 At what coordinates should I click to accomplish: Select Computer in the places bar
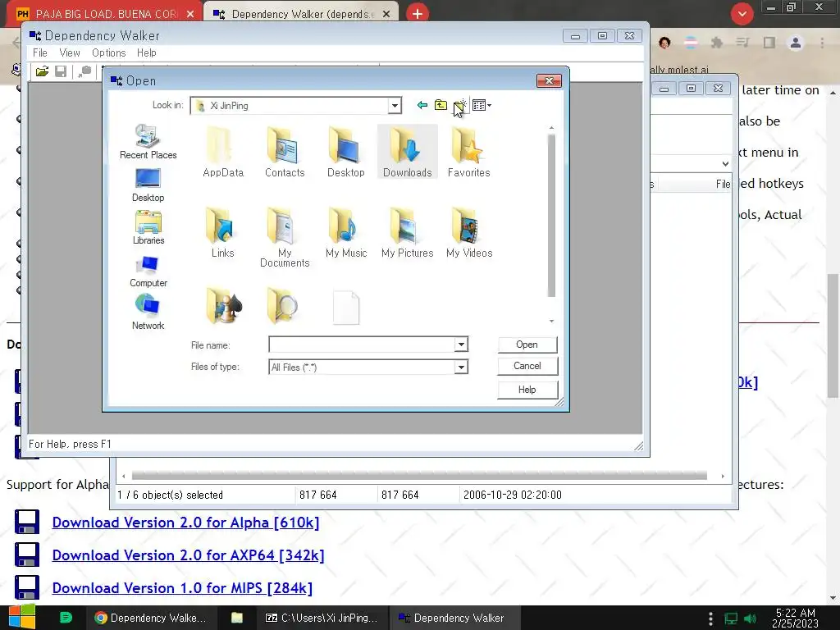148,271
